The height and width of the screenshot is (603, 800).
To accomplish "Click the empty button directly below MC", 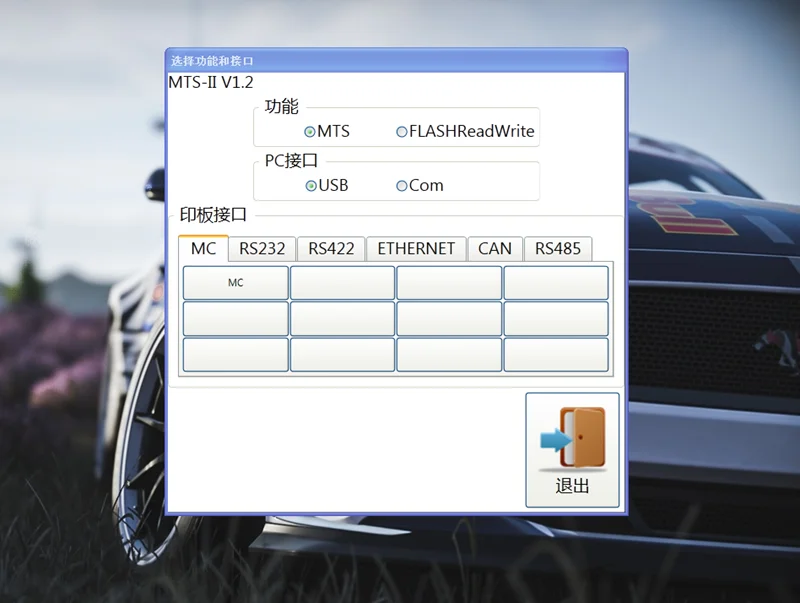I will (236, 319).
